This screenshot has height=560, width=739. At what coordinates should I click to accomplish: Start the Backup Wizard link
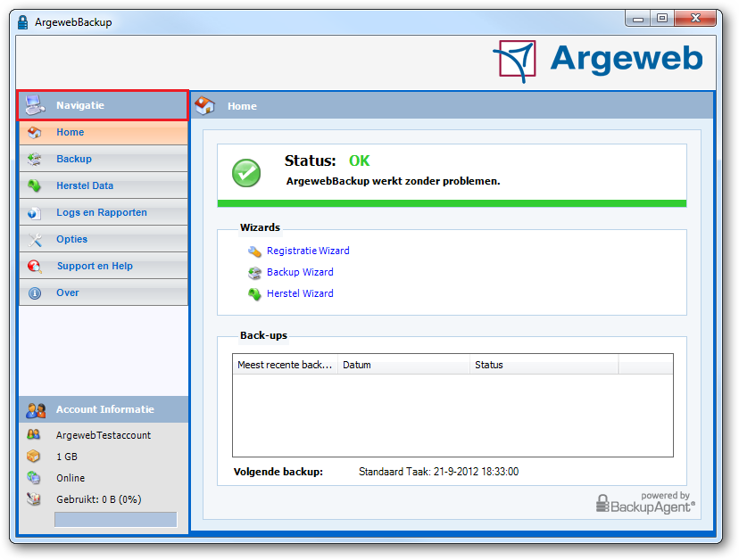tap(300, 272)
